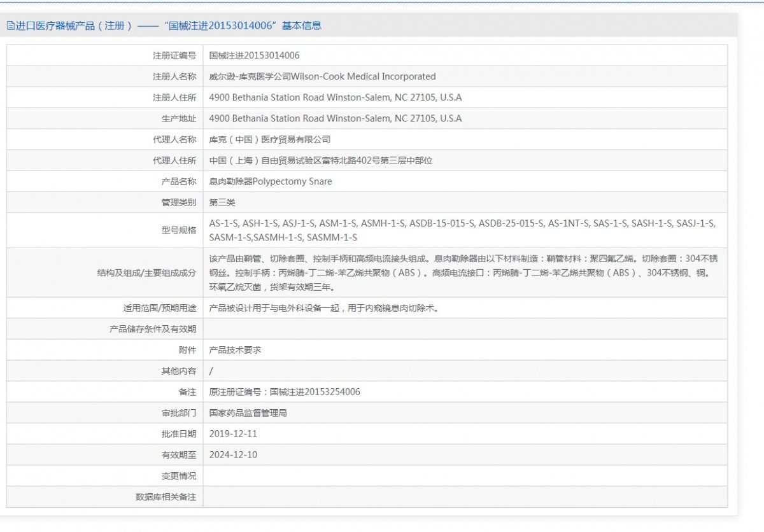Click the document icon in the page header
The height and width of the screenshot is (532, 764).
click(11, 26)
